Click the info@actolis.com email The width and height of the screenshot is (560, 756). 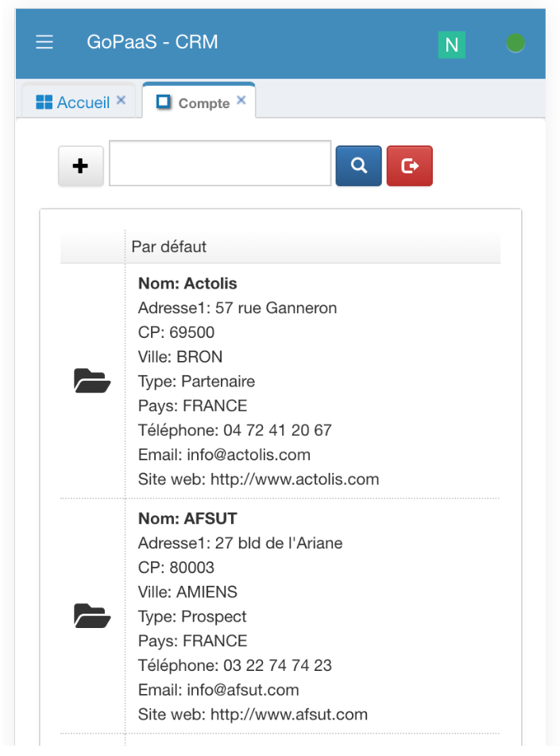pyautogui.click(x=248, y=455)
